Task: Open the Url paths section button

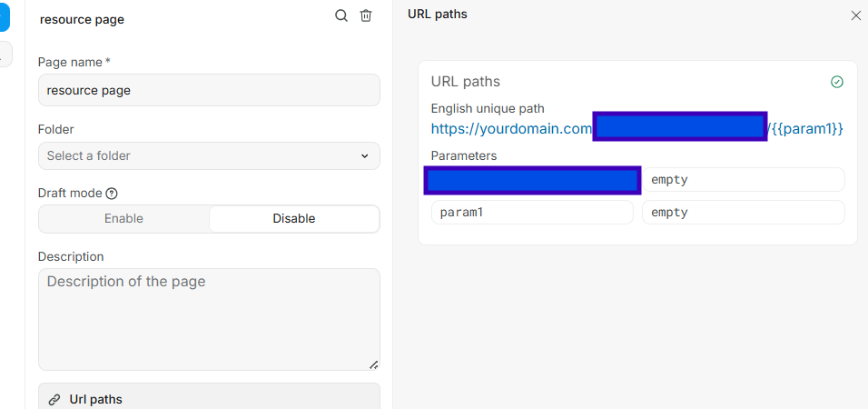Action: pyautogui.click(x=209, y=399)
